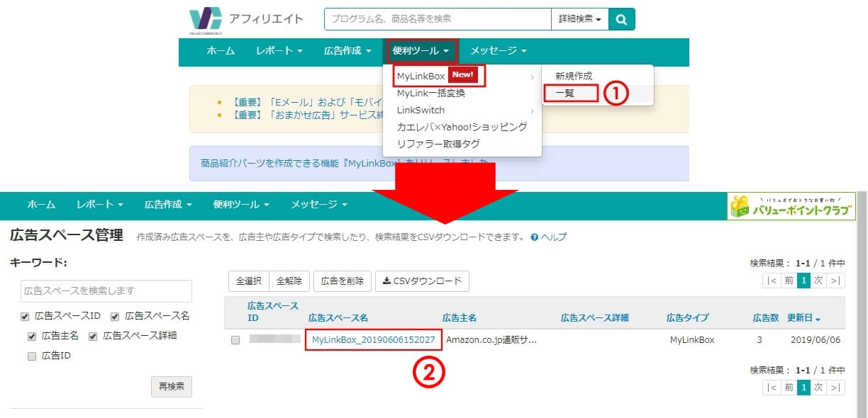Image resolution: width=868 pixels, height=418 pixels.
Task: Select カエレバ×Yahoo!ショッピング menu entry
Action: [462, 127]
